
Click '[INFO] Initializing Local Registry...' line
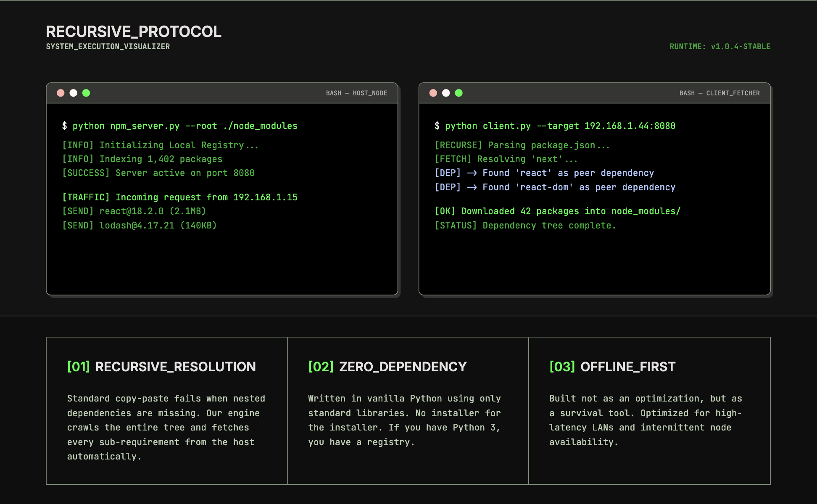click(x=160, y=145)
